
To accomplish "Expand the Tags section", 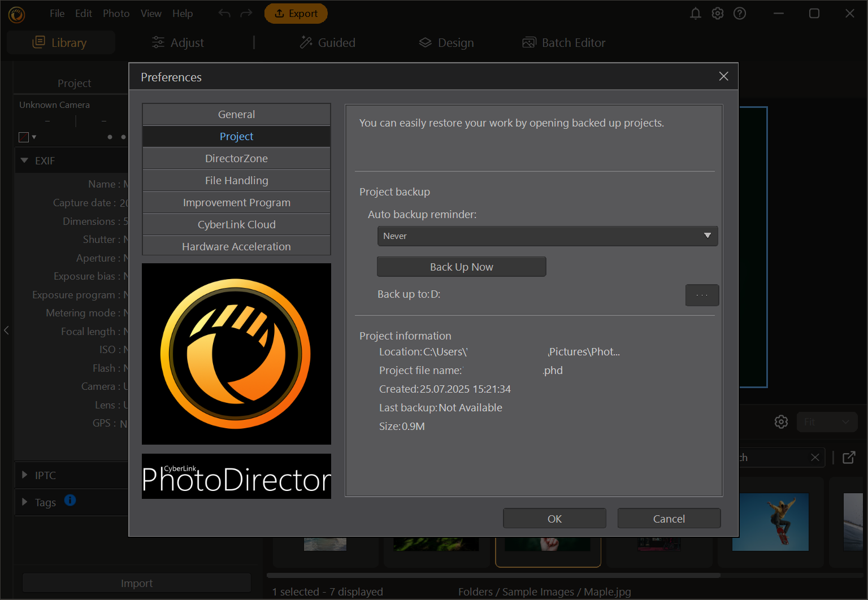I will pos(24,502).
